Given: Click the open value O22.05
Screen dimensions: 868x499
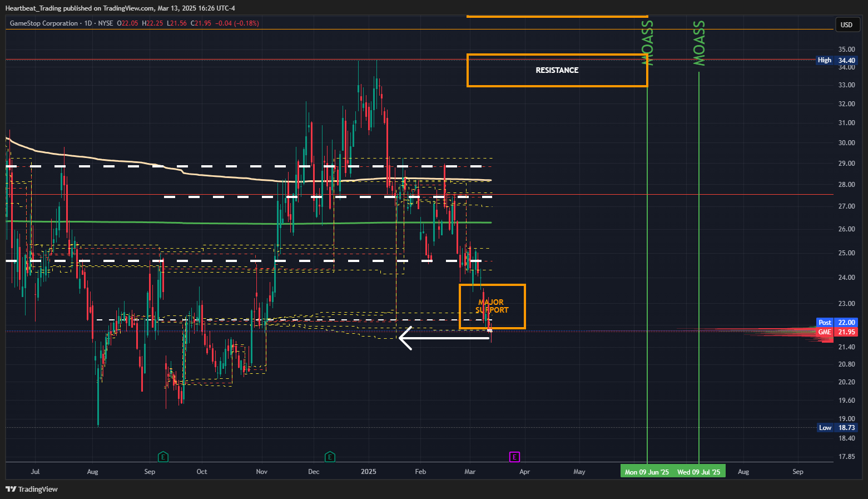Looking at the screenshot, I should point(128,23).
